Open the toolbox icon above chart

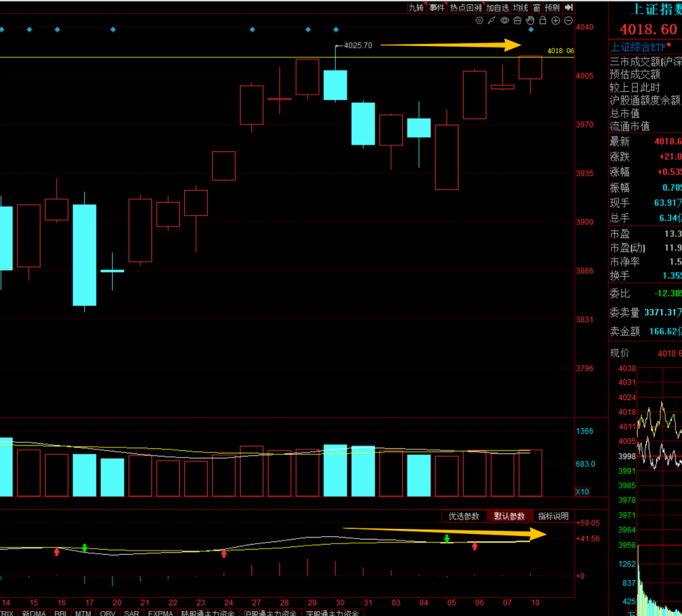point(517,21)
